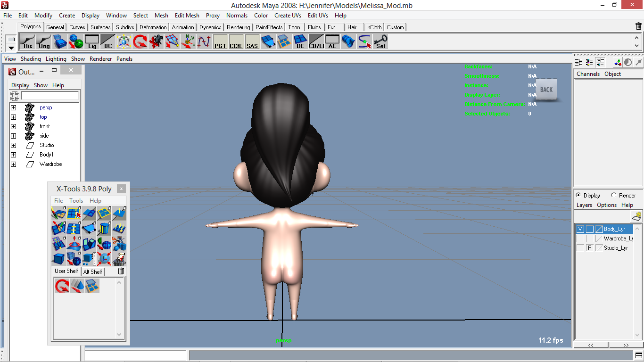
Task: Expand the front camera node in Outliner
Action: [13, 126]
